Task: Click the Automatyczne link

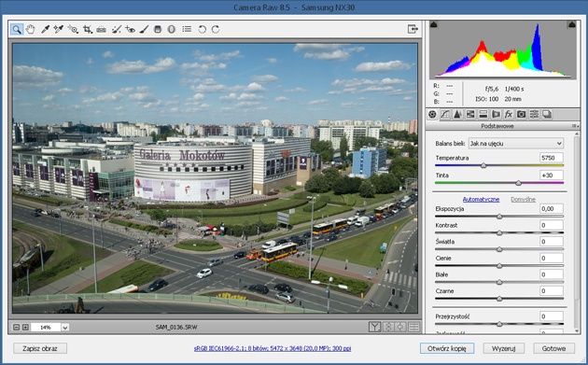Action: coord(481,199)
